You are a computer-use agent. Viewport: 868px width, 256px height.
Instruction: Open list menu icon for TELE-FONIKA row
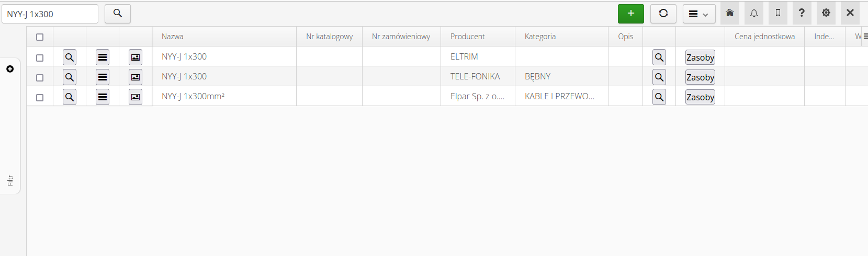click(103, 77)
